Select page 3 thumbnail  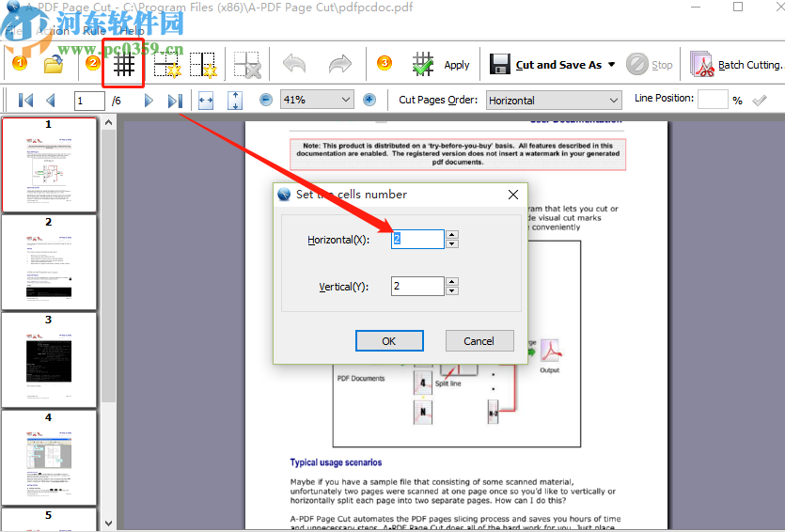(x=49, y=360)
